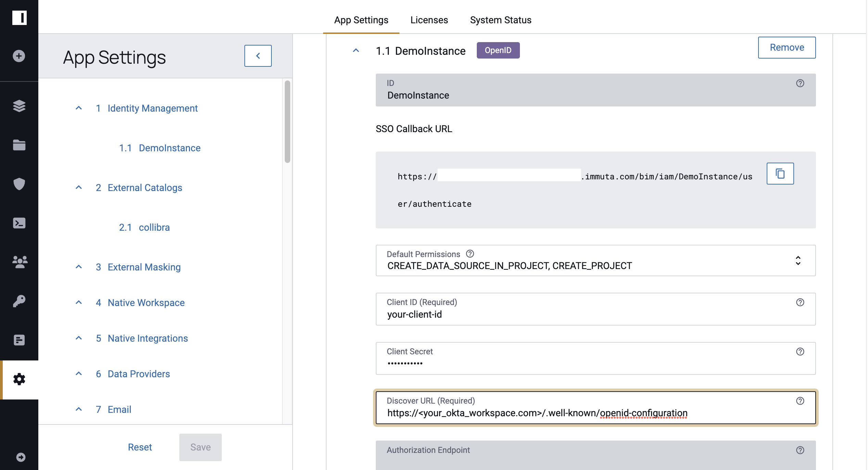Open the data sources layers icon
868x470 pixels.
click(x=19, y=106)
